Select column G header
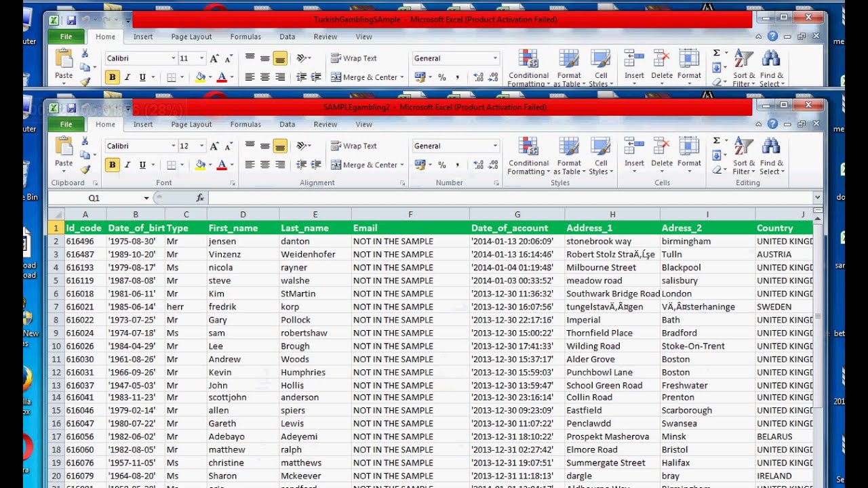Image resolution: width=868 pixels, height=488 pixels. (x=517, y=214)
